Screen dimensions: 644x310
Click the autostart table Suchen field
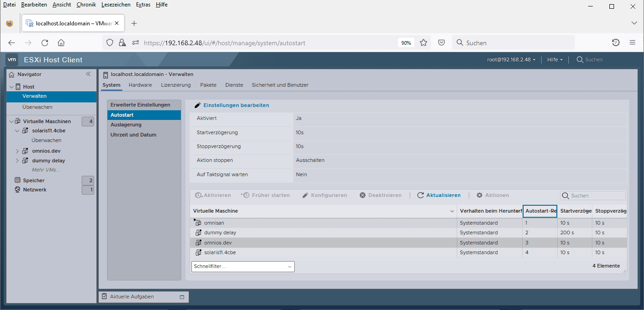point(593,196)
